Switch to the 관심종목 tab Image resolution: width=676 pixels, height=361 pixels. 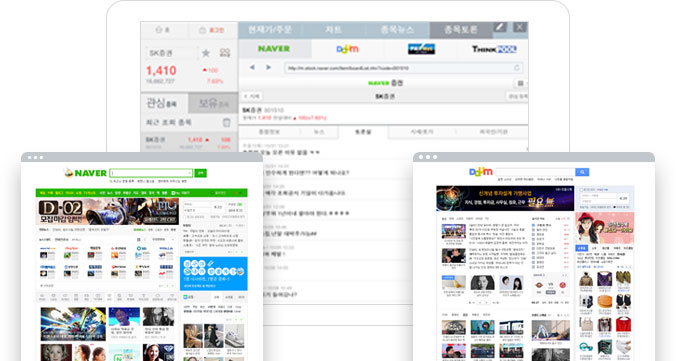164,103
